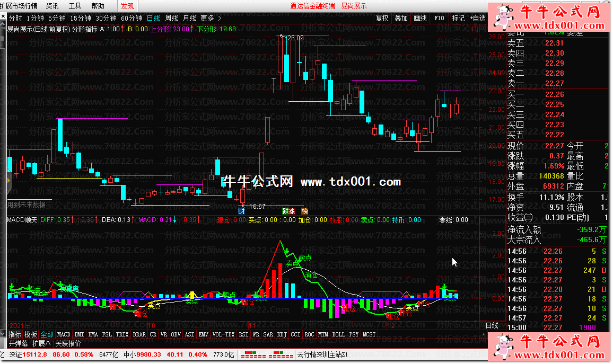This screenshot has height=364, width=613.
Task: Toggle 叠加 overlay mode
Action: [x=401, y=18]
